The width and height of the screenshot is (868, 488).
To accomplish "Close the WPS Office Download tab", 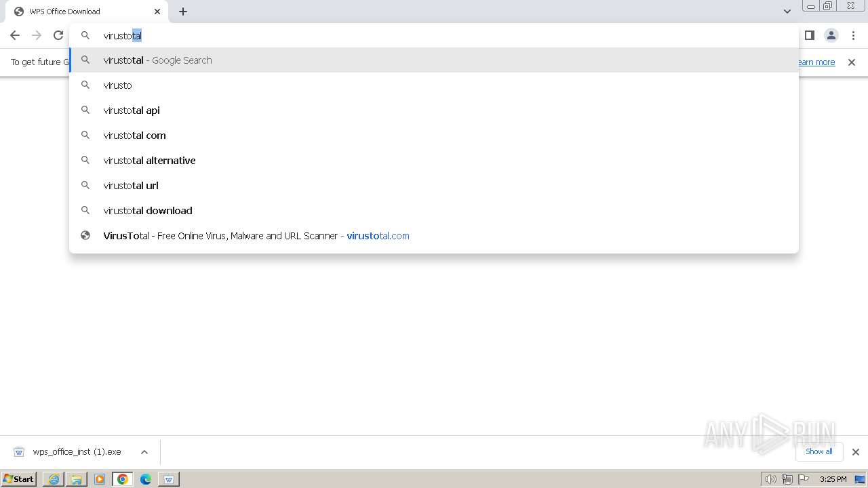I will coord(157,12).
